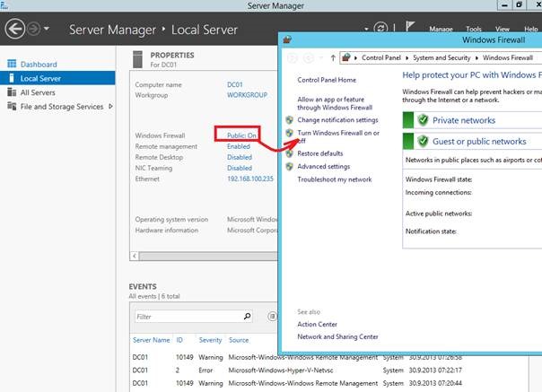The width and height of the screenshot is (542, 392).
Task: Click the refresh icon in Server Manager header
Action: [x=380, y=28]
